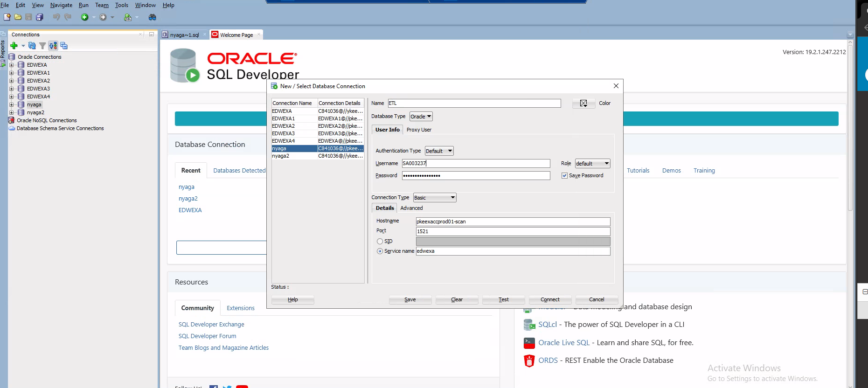Click the cloud icon of Database Schema Service
The width and height of the screenshot is (868, 388).
point(12,128)
